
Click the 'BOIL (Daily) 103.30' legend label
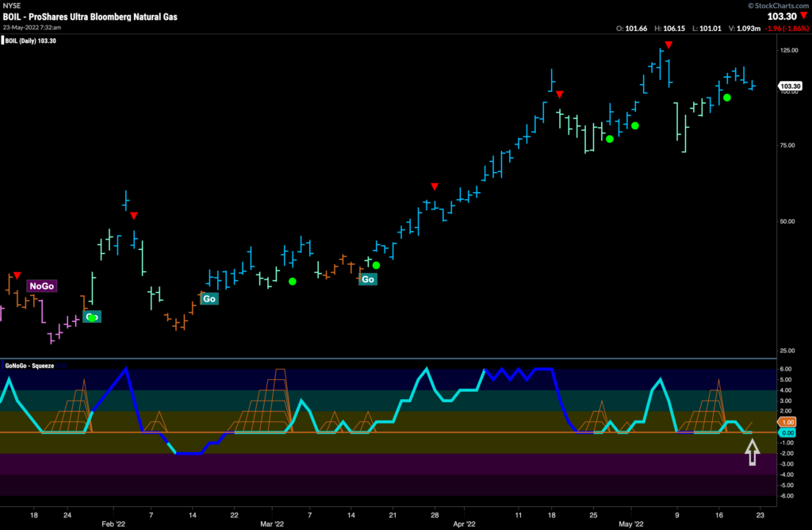[31, 41]
